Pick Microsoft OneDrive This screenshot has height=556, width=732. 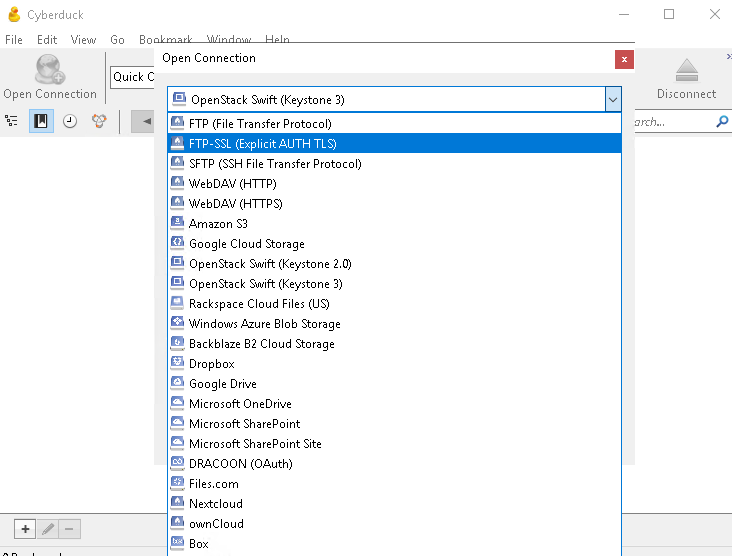(x=394, y=404)
